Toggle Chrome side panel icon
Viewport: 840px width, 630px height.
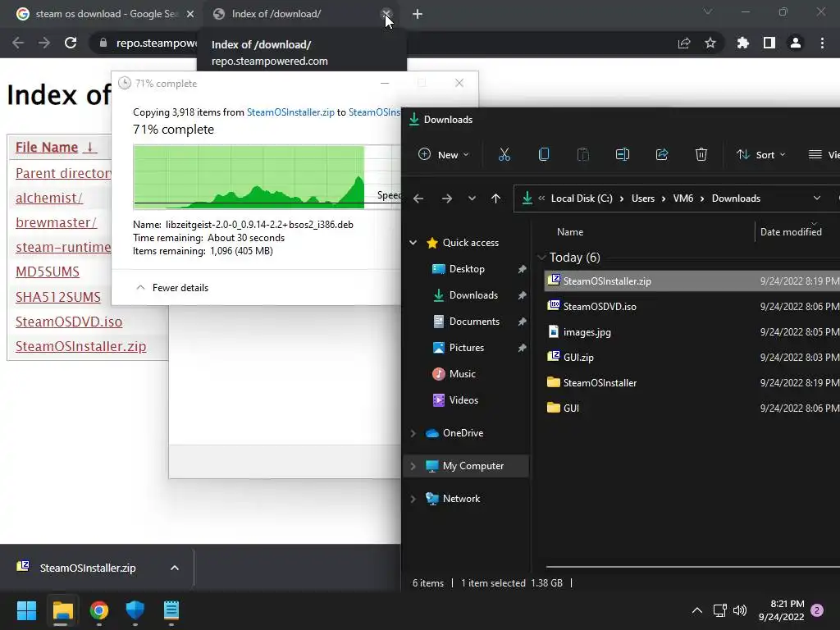point(769,43)
